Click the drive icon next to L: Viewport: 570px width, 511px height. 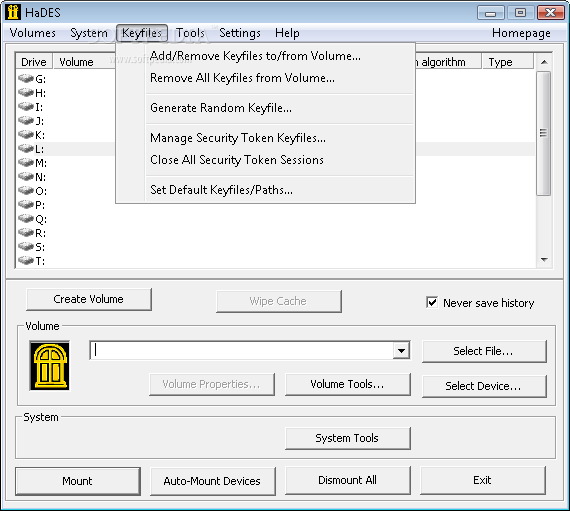click(x=26, y=148)
